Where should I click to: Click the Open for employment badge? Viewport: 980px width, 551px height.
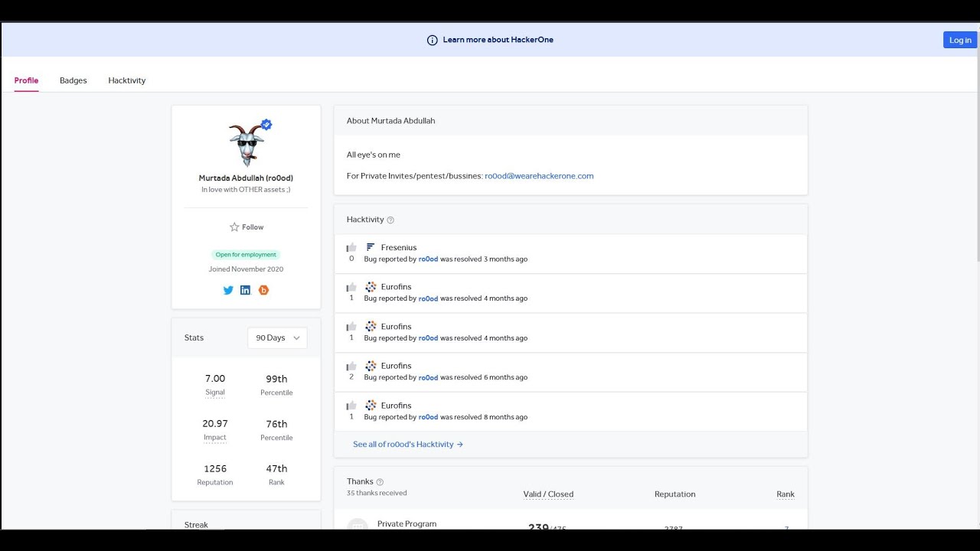[246, 255]
